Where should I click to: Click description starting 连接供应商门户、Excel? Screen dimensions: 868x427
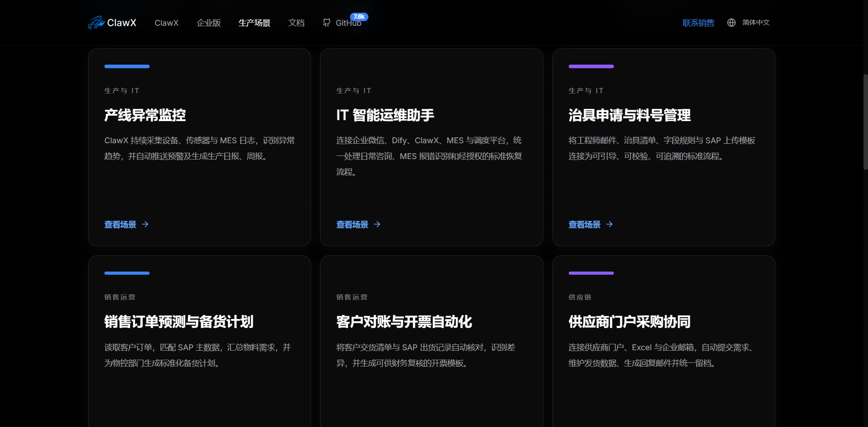pos(662,355)
